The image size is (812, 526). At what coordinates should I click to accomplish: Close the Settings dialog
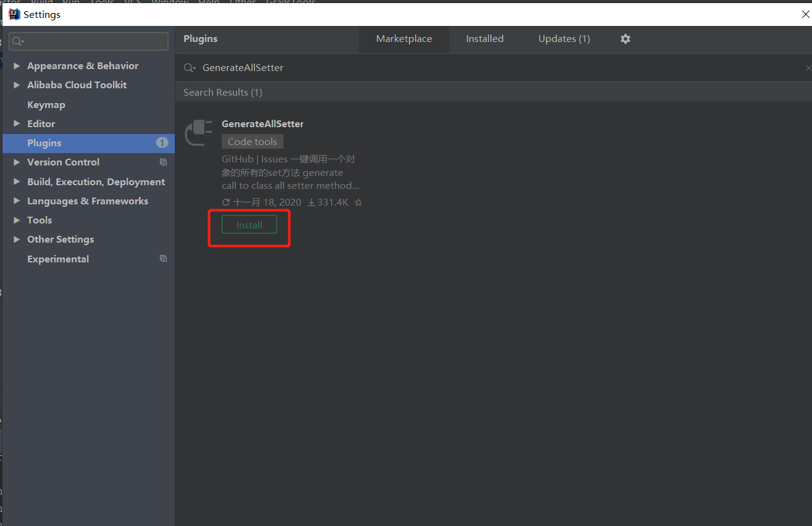point(805,14)
